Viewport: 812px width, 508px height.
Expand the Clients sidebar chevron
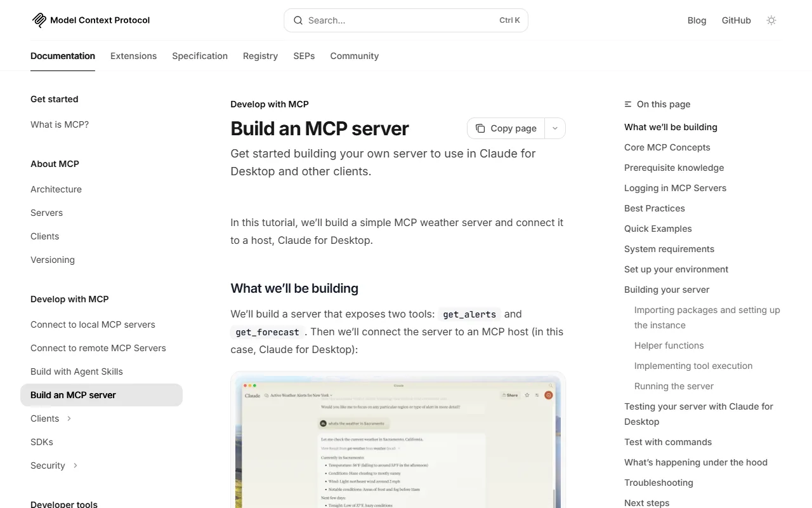tap(69, 418)
